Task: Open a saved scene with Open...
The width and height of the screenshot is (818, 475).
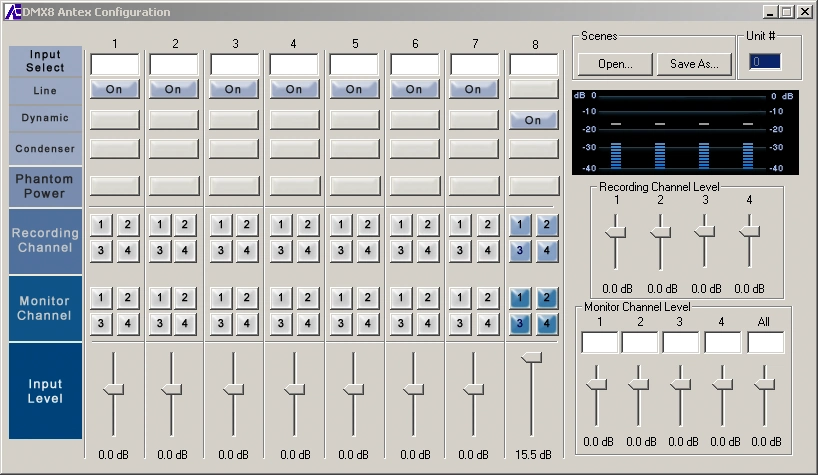Action: click(x=615, y=64)
